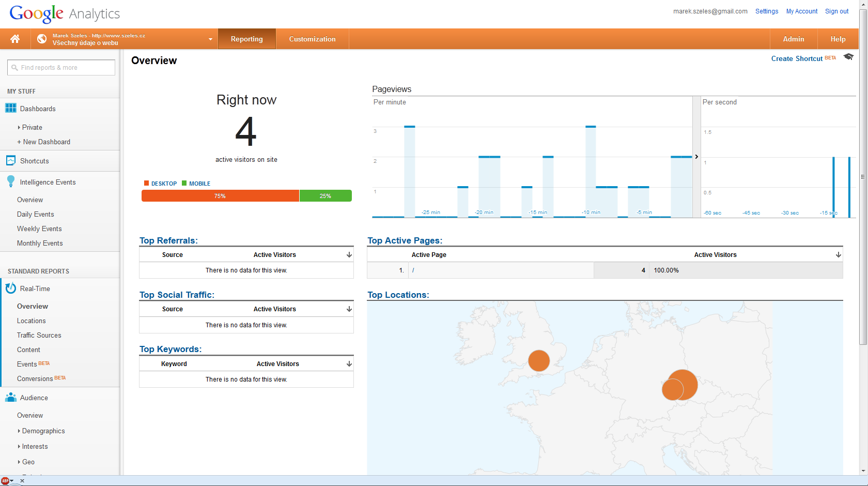Click the Settings link
This screenshot has height=486, width=868.
(766, 11)
